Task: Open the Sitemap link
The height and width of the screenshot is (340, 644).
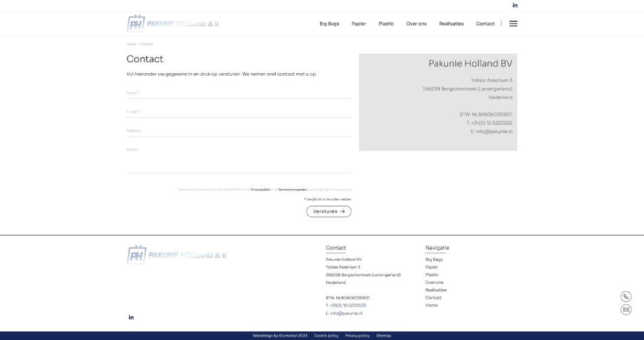Action: [384, 336]
